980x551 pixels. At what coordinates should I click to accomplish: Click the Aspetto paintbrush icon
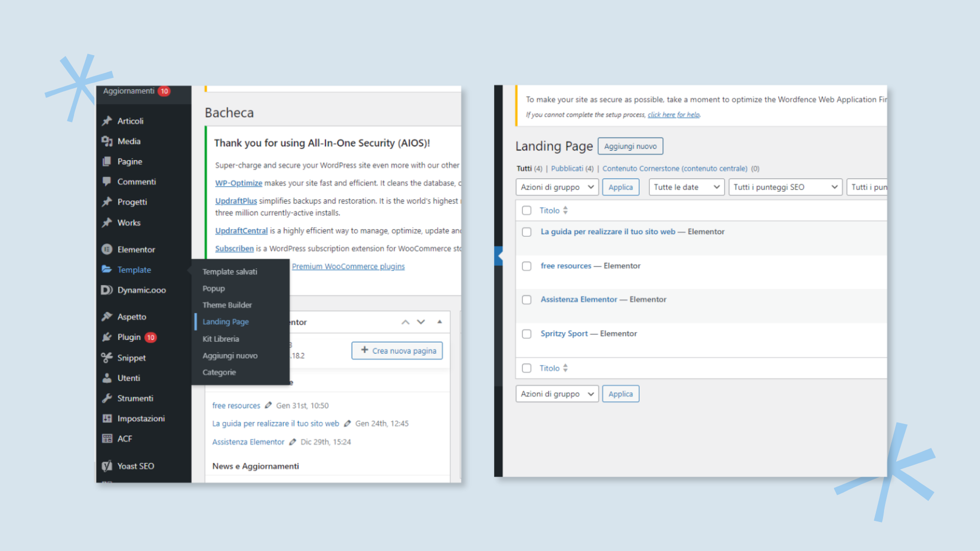click(107, 316)
